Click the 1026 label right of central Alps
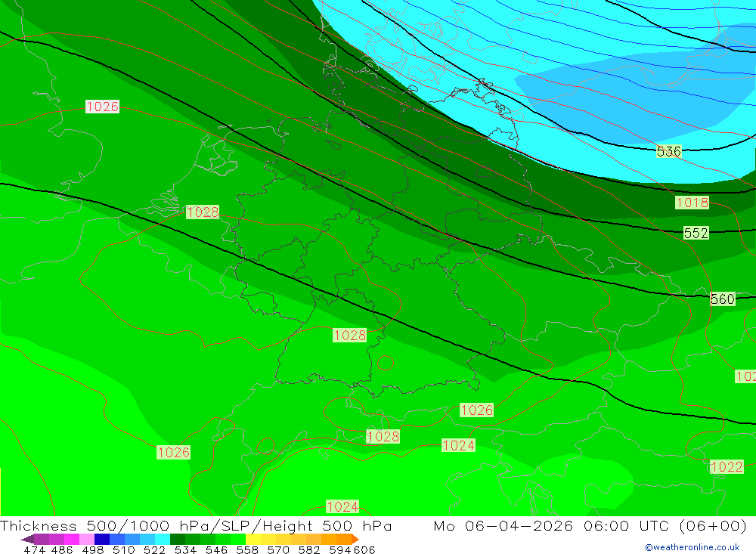The width and height of the screenshot is (756, 554). click(x=477, y=410)
